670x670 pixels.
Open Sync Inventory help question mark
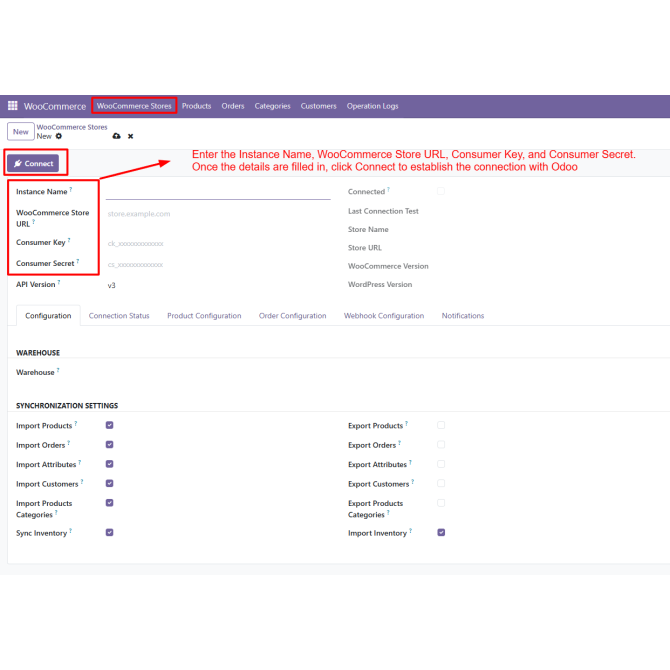[71, 530]
